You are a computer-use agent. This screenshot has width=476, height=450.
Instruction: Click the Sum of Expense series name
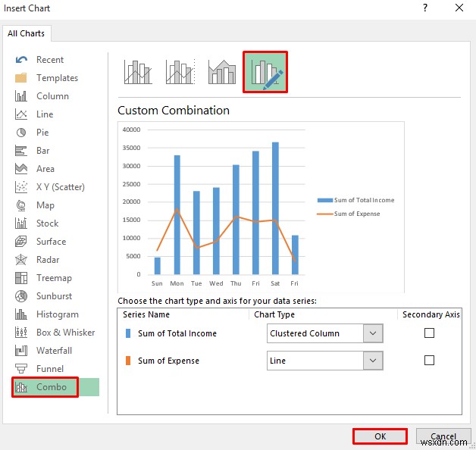click(169, 361)
